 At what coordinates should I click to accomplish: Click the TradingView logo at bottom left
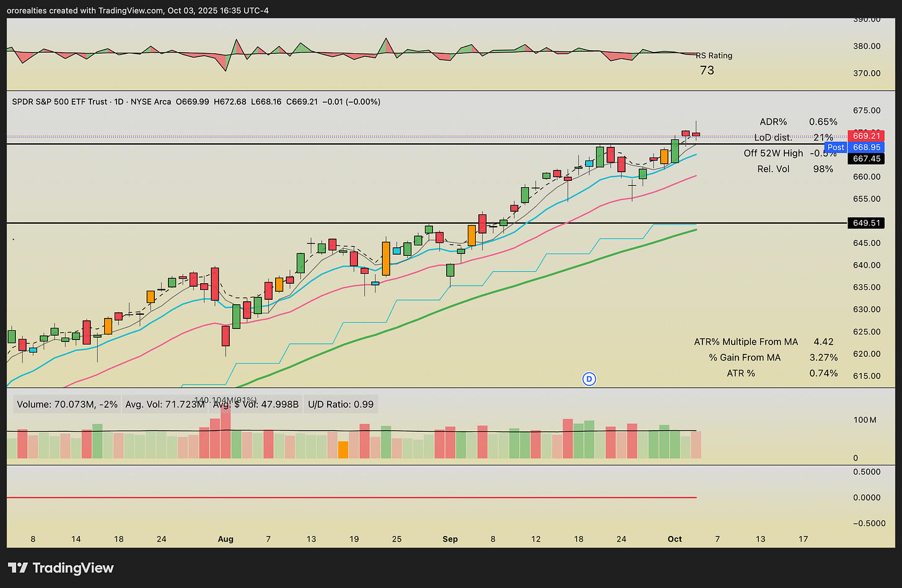[61, 568]
